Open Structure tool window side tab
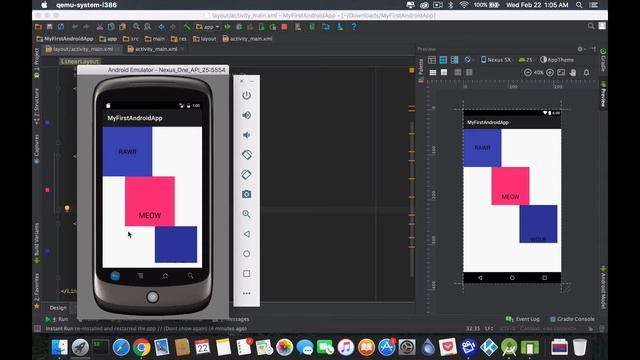The height and width of the screenshot is (360, 640). 37,106
